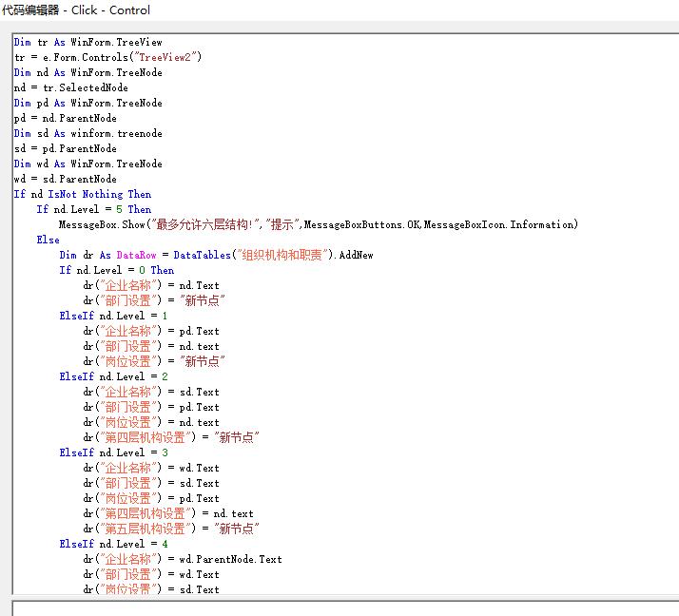Screen dimensions: 679x616
Task: Place the cursor on "nd = tr.SelectedNode"
Action: click(71, 87)
